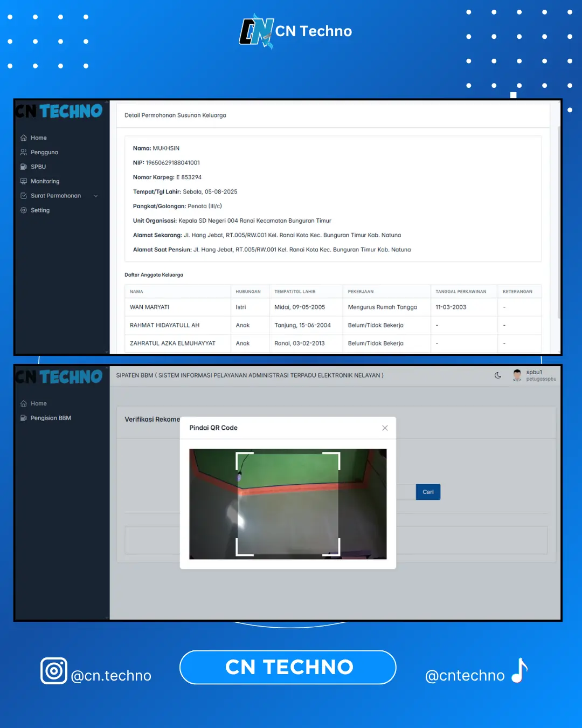This screenshot has width=582, height=728.
Task: Open the Monitoring sidebar icon
Action: click(x=24, y=182)
